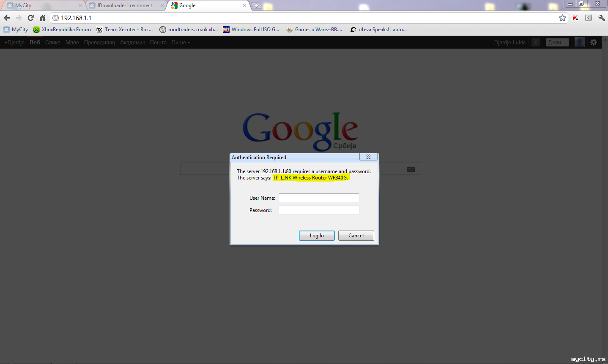Close the Google tab
Viewport: 608px width, 364px height.
point(244,5)
